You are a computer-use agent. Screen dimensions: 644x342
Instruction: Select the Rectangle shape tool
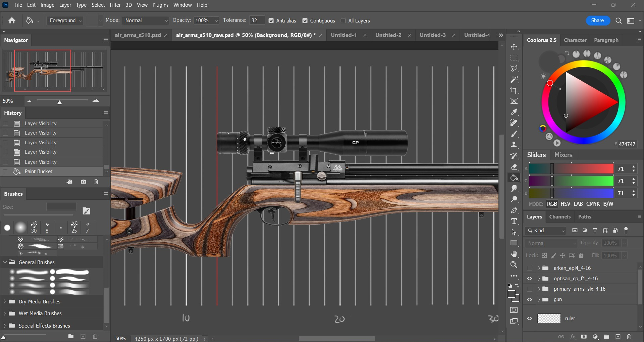(514, 243)
